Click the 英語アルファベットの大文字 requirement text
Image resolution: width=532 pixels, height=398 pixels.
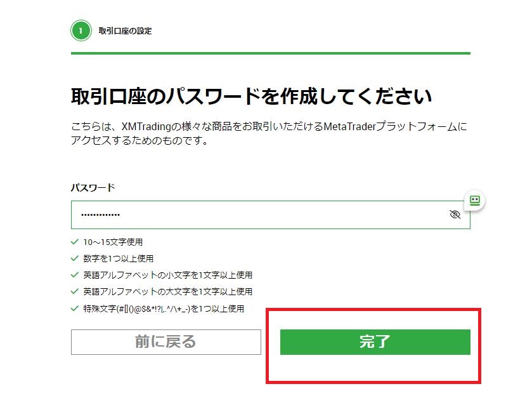click(167, 292)
